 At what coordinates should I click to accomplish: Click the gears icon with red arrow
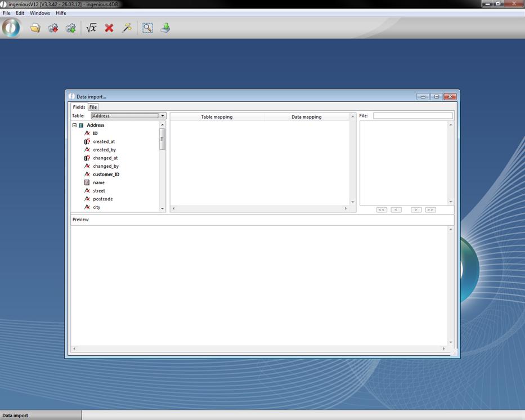pos(53,28)
